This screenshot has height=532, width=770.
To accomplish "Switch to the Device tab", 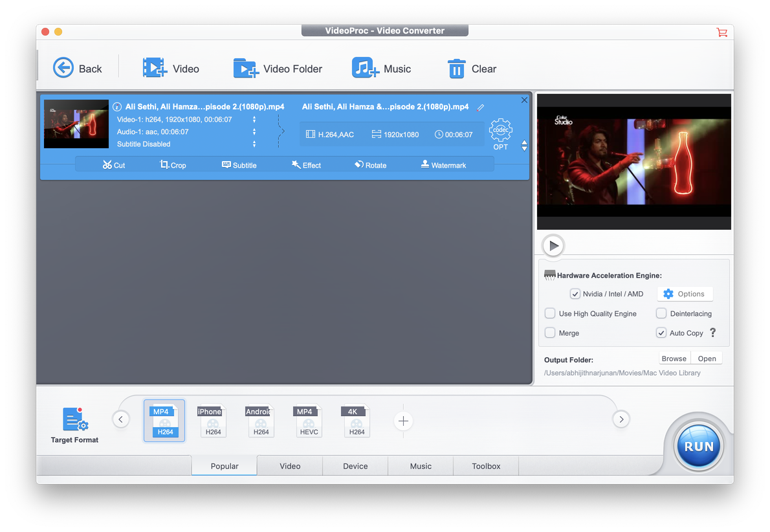I will 355,466.
